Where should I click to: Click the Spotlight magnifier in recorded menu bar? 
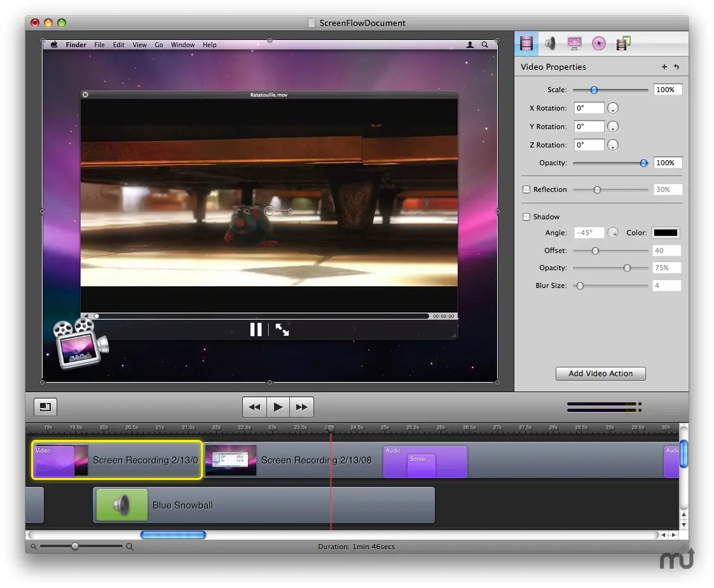click(x=485, y=44)
